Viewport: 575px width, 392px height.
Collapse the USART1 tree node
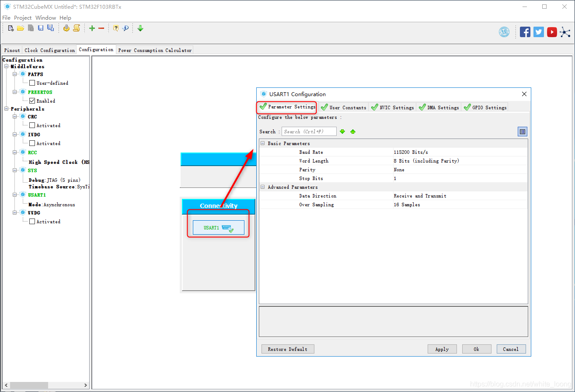click(x=15, y=195)
